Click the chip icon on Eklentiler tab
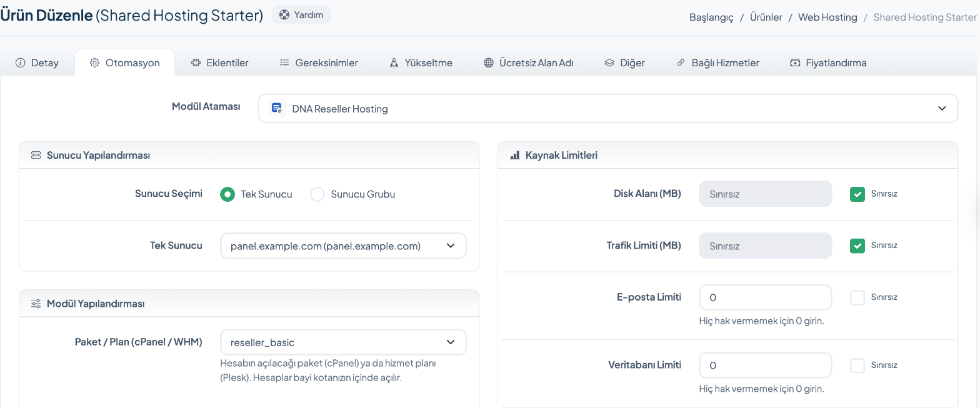This screenshot has height=408, width=980. (196, 62)
